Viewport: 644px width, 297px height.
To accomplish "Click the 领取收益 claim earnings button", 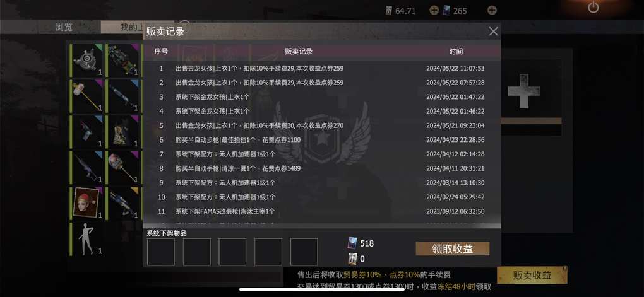I will pos(452,248).
